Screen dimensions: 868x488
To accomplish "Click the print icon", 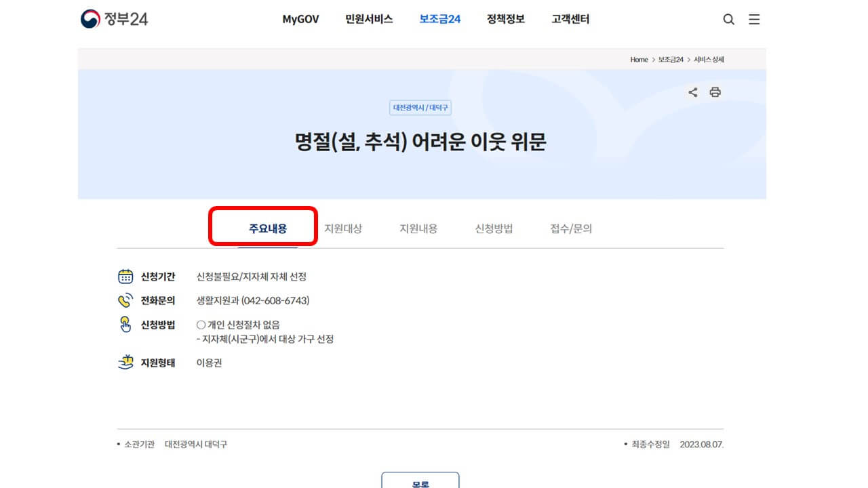I will point(715,92).
